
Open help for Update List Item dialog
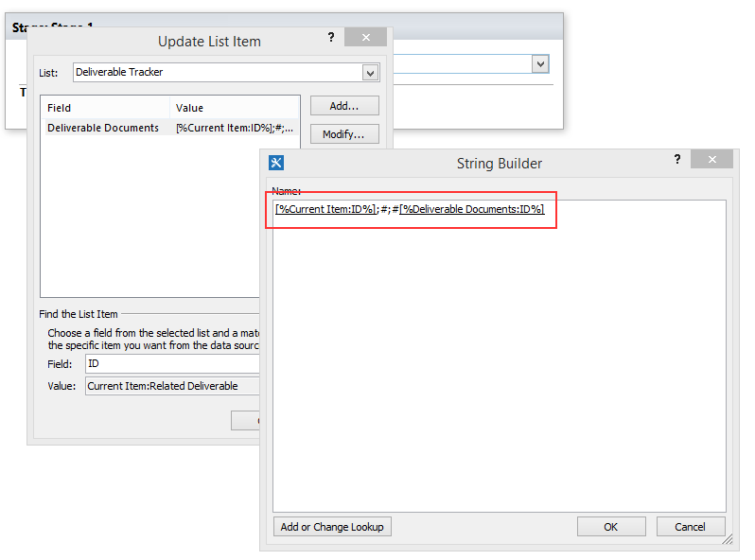[331, 37]
